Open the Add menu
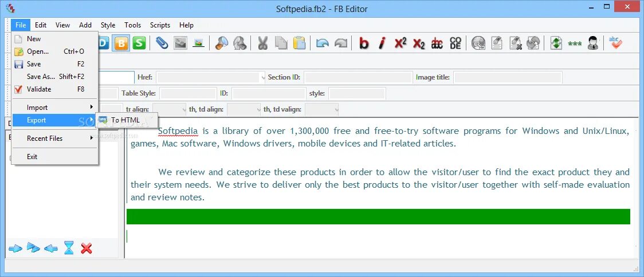 click(x=85, y=25)
